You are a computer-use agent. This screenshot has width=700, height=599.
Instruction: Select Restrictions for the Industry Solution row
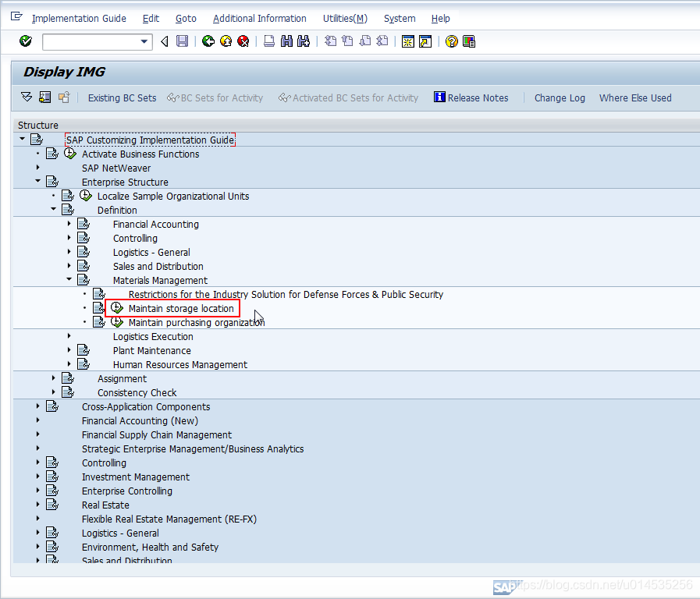286,294
